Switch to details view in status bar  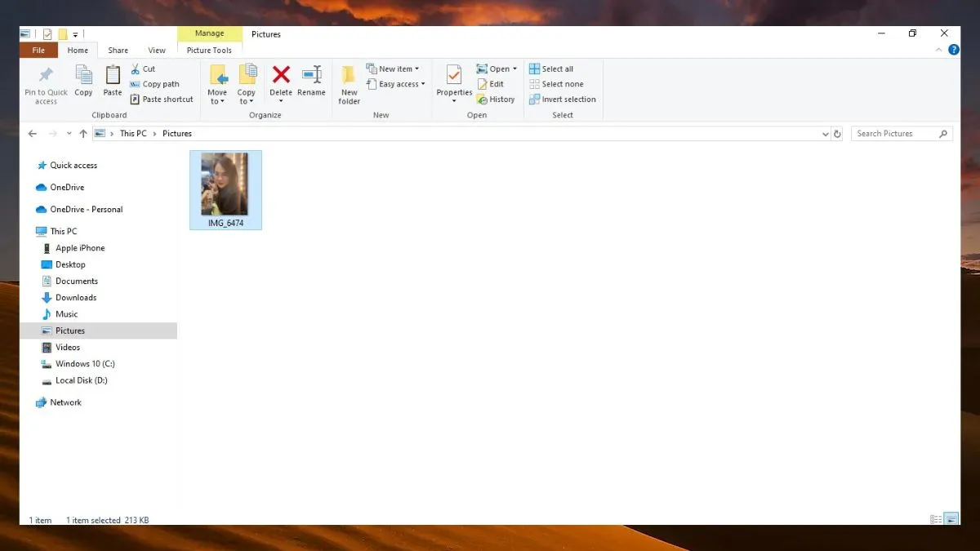point(936,519)
